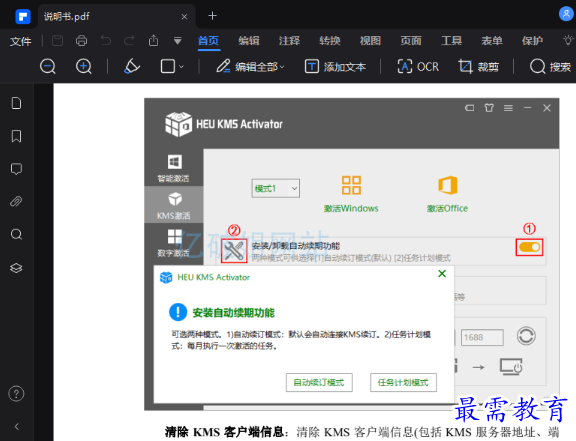
Task: Click 自动续订模式 button
Action: (x=319, y=383)
